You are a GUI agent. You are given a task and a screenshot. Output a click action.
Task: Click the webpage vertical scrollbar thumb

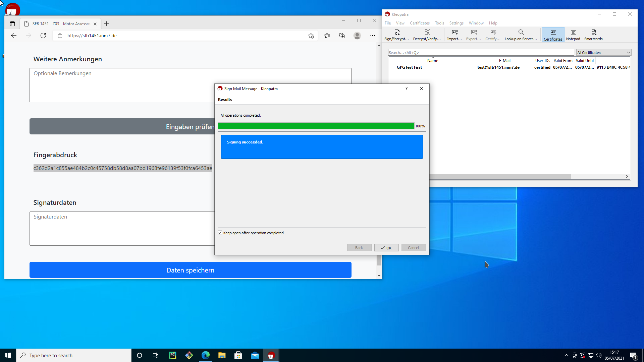tap(379, 260)
